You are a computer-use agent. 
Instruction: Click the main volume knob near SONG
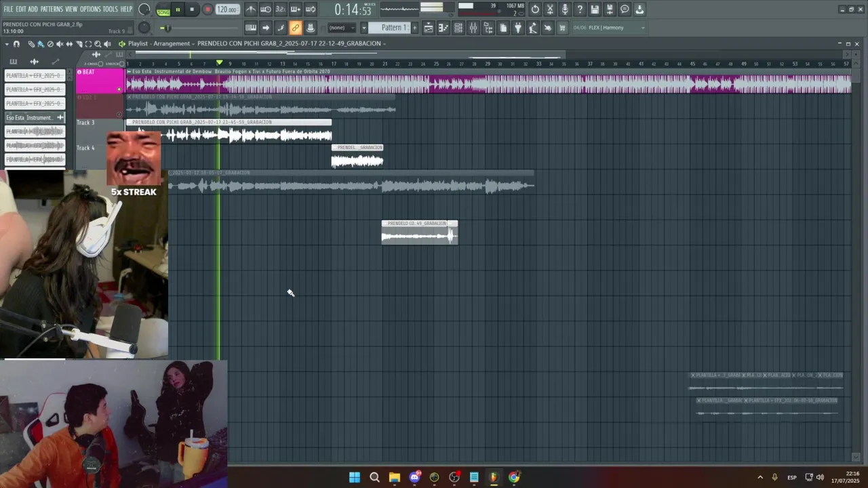[x=144, y=9]
